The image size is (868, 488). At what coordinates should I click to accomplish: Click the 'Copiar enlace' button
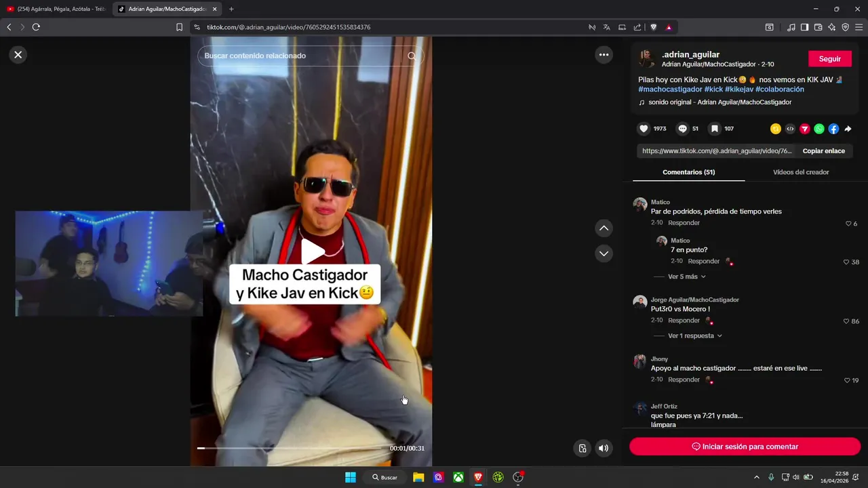click(824, 151)
